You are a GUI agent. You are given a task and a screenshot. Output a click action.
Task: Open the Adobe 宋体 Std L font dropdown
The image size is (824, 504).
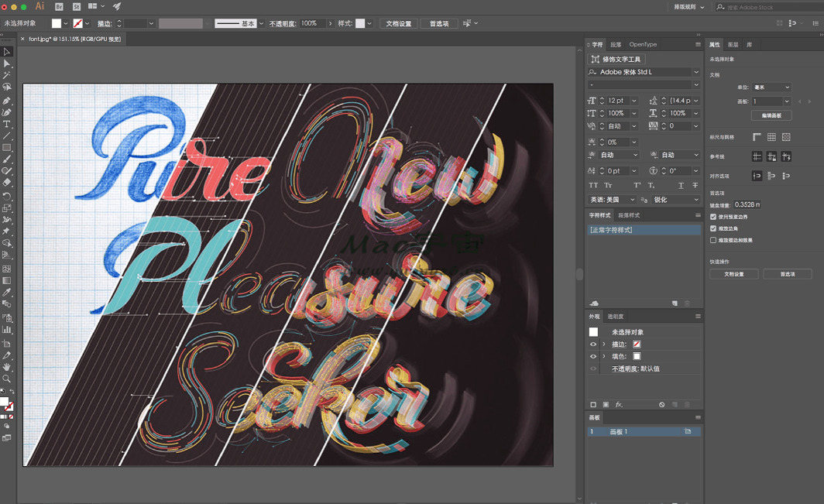coord(696,72)
